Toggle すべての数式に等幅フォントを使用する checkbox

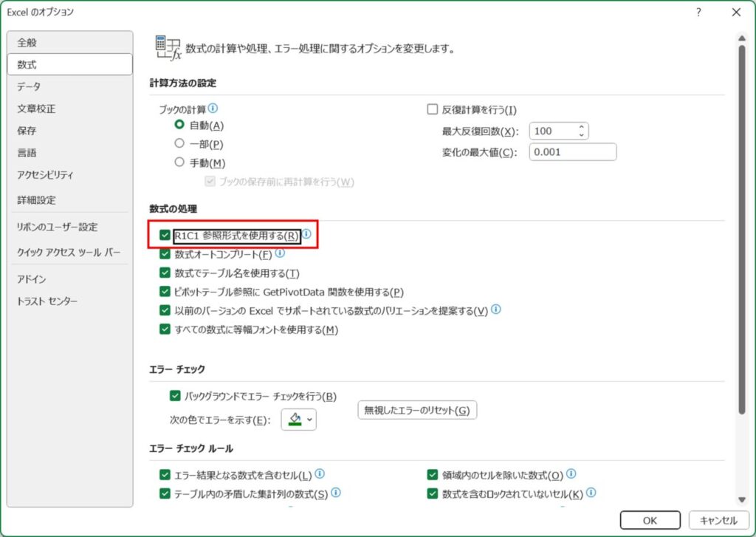coord(165,329)
